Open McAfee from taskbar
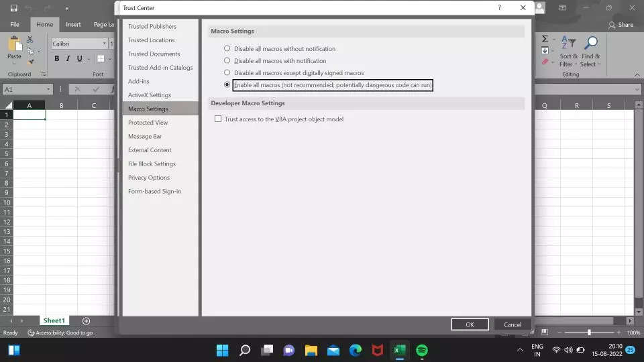 (378, 351)
